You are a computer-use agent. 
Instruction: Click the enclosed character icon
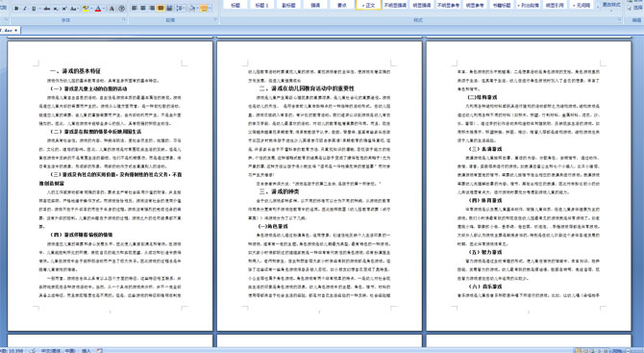coord(121,9)
